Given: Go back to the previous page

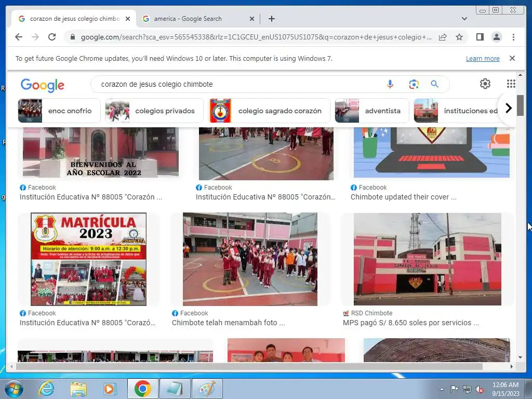Looking at the screenshot, I should tap(19, 37).
